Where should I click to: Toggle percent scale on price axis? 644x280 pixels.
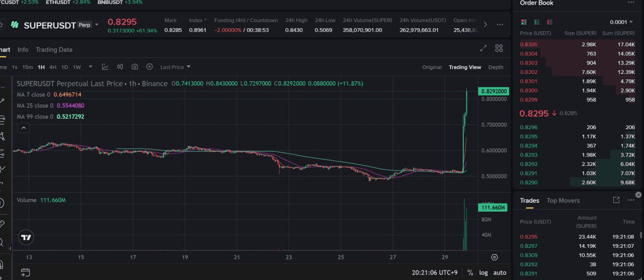tap(470, 272)
